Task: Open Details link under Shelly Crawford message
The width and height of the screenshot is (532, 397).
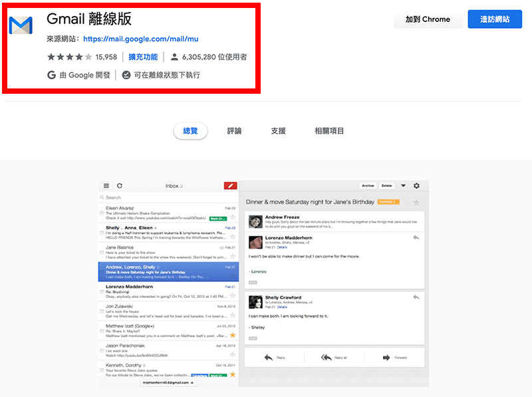Action: [282, 307]
